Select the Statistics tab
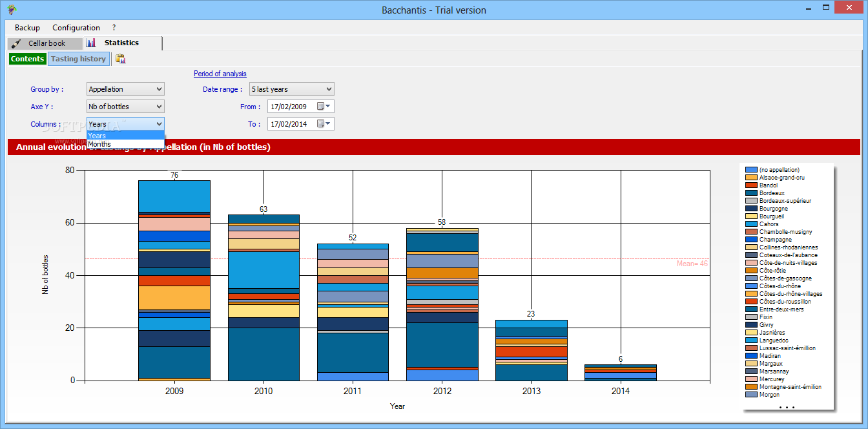This screenshot has height=429, width=868. pos(122,43)
